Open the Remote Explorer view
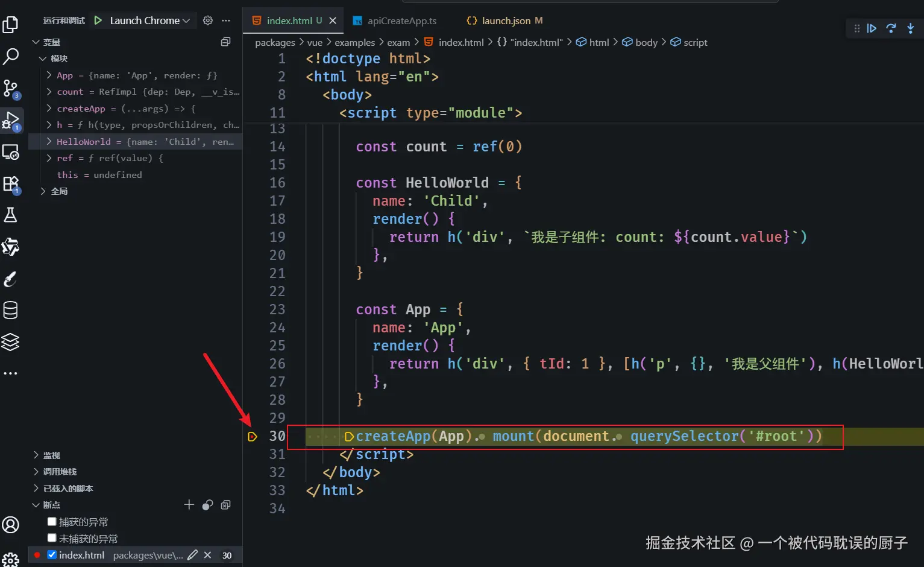The width and height of the screenshot is (924, 567). (10, 152)
